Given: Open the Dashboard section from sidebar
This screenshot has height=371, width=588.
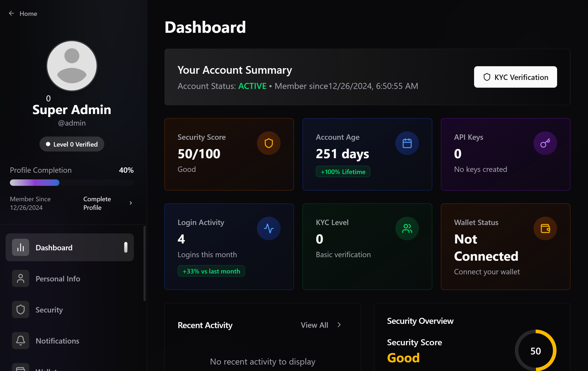Looking at the screenshot, I should pyautogui.click(x=70, y=247).
